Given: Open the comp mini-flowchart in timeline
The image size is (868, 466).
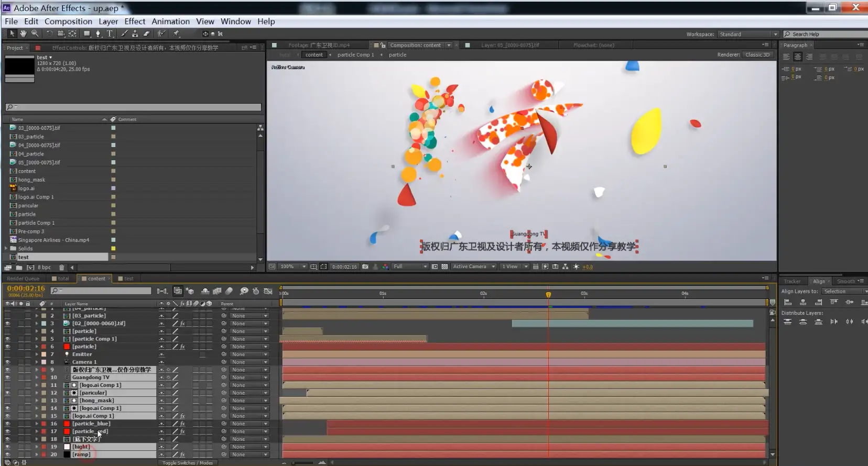Looking at the screenshot, I should (x=162, y=291).
